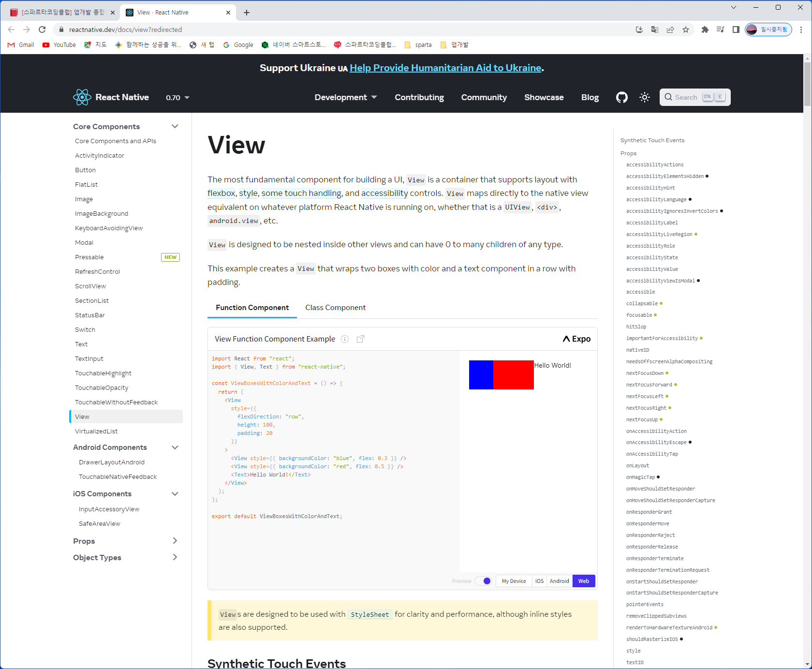Viewport: 812px width, 669px height.
Task: Jump to Synthetic Touch Events in contents
Action: point(652,141)
